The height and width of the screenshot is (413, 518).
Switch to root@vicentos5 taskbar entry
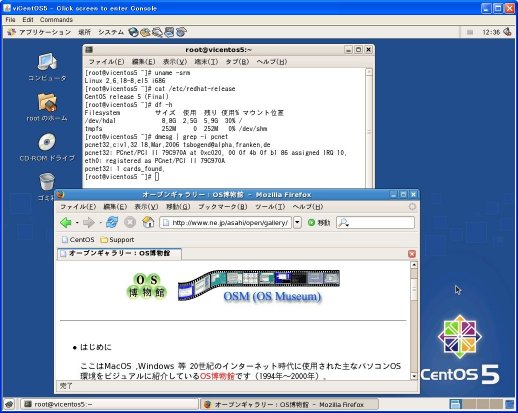coord(109,404)
